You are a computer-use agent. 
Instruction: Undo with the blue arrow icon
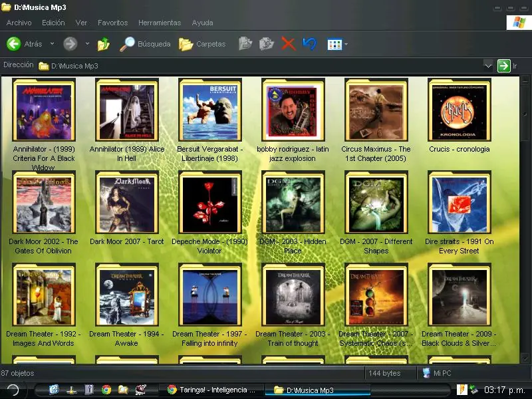coord(309,44)
